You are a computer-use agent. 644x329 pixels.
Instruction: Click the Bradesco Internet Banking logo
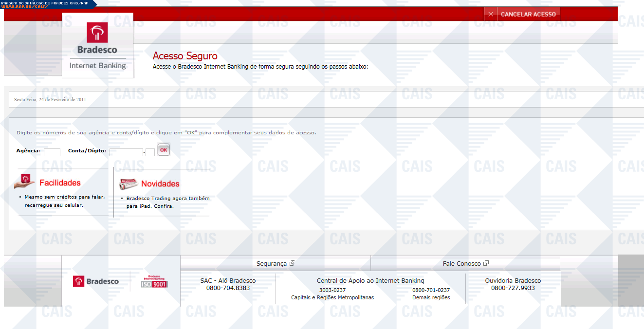[98, 45]
